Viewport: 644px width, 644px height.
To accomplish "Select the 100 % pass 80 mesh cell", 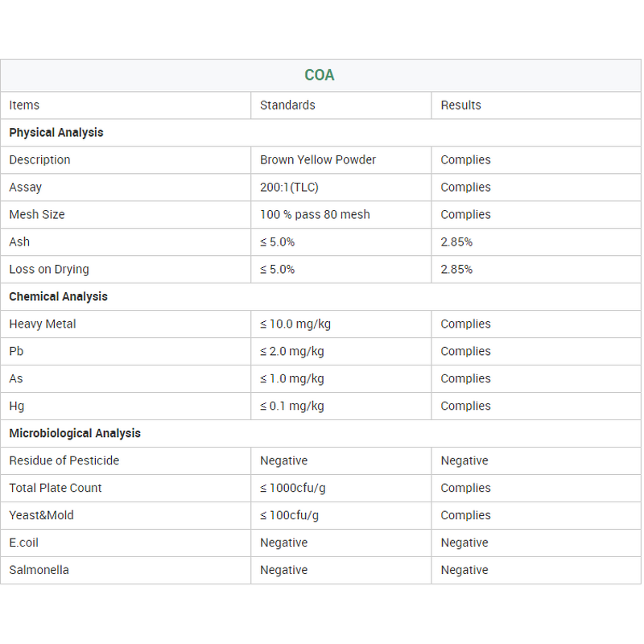I will coord(315,215).
